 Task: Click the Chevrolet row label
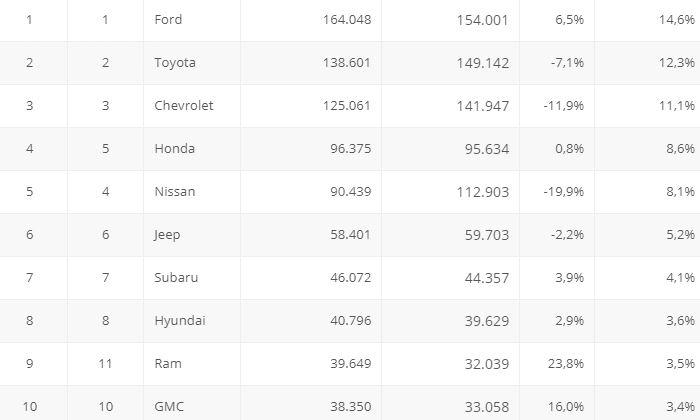click(x=184, y=106)
